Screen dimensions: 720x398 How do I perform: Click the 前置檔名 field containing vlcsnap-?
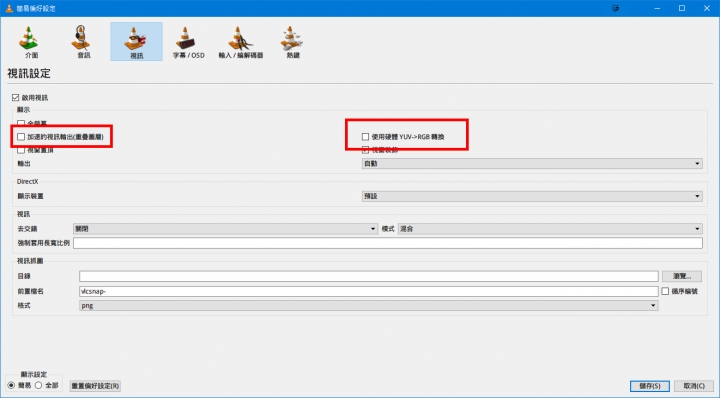(369, 291)
